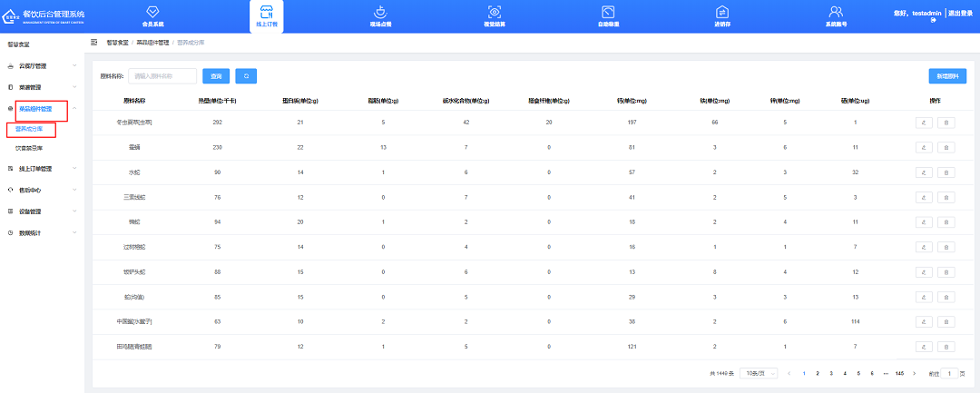Delete the last row 田鸡腿 entry

[945, 346]
